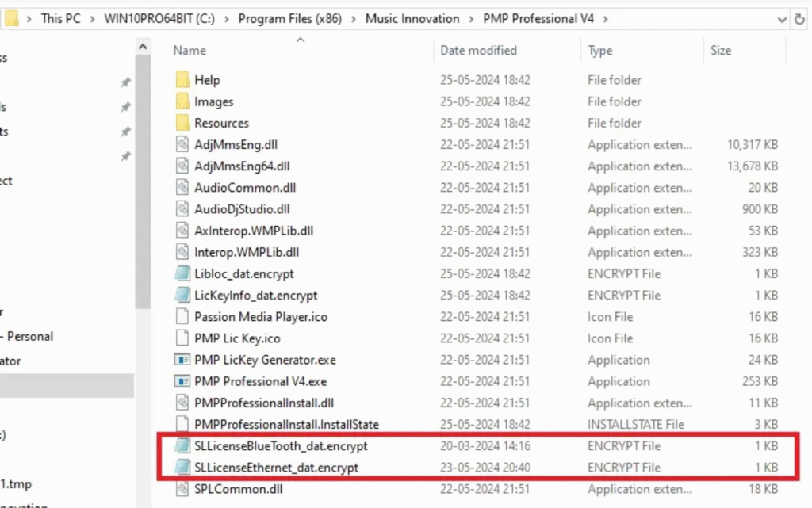Click date 20-03-2024 14:16

click(x=485, y=446)
